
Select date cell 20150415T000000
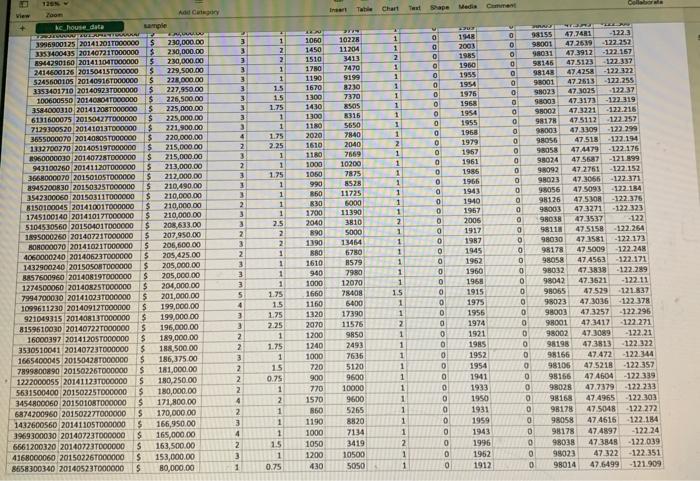108,71
